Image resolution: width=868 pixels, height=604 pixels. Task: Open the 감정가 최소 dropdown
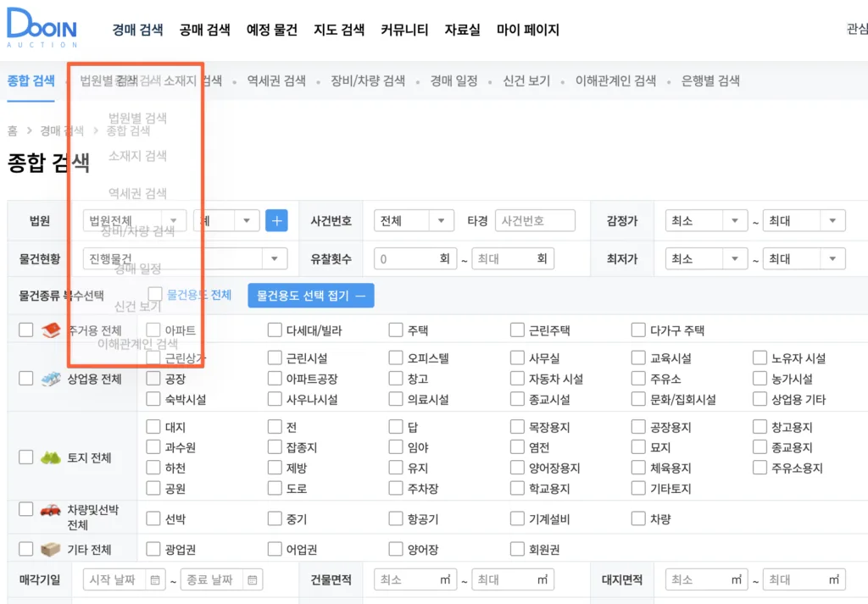(706, 221)
